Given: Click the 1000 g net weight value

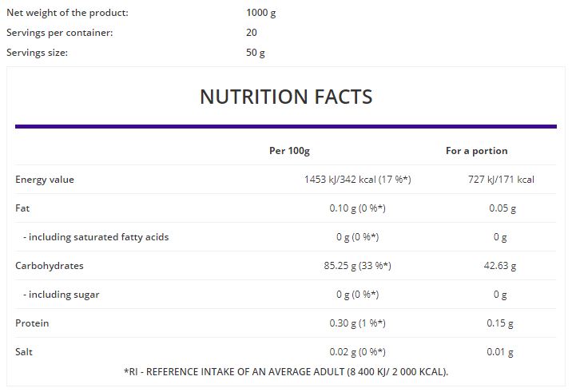Looking at the screenshot, I should point(262,13).
